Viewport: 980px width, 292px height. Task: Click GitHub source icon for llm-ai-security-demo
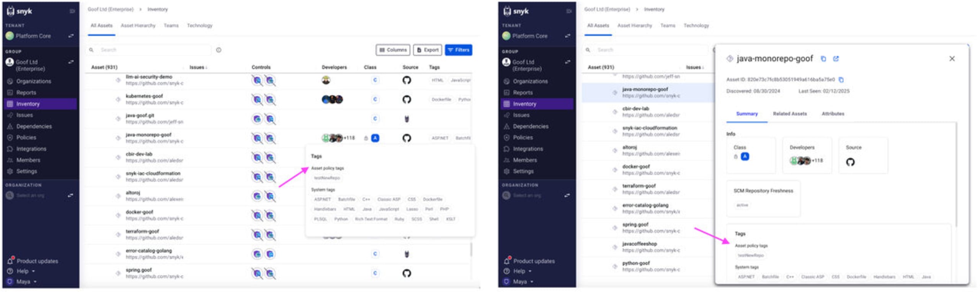click(x=407, y=80)
